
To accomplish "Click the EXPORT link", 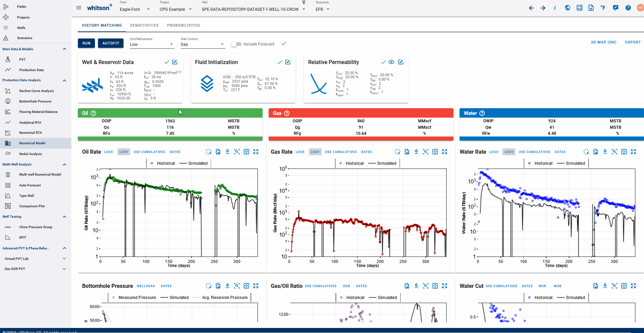I will click(633, 42).
